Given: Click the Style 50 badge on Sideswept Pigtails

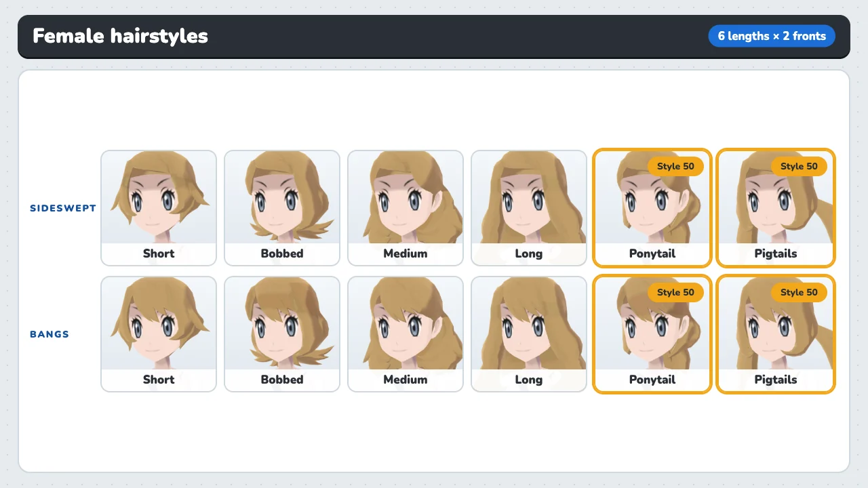Looking at the screenshot, I should pyautogui.click(x=799, y=166).
